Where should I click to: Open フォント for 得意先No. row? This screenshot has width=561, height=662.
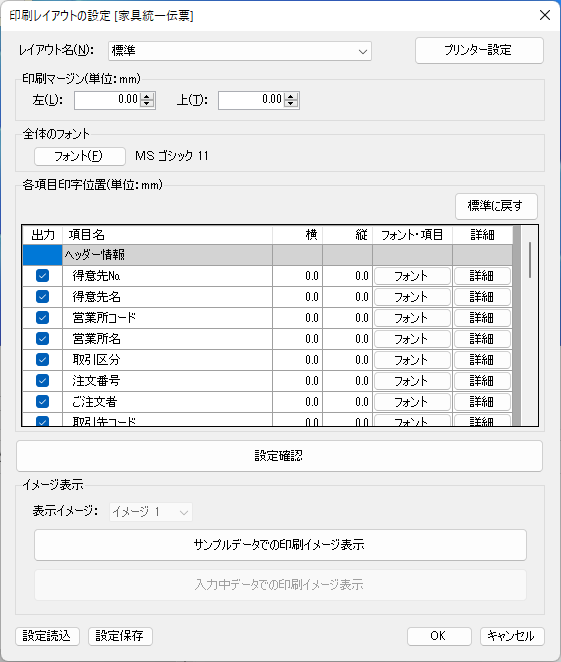click(x=412, y=276)
